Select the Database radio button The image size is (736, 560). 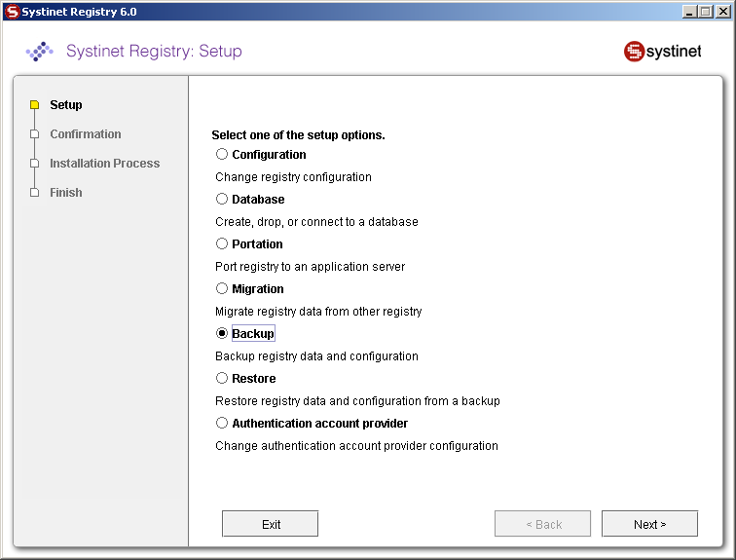click(222, 199)
